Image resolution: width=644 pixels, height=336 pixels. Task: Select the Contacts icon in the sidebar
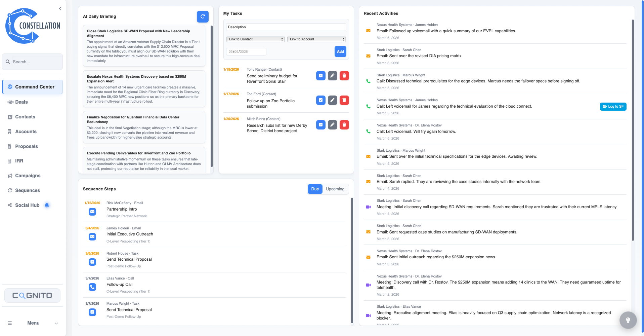click(x=10, y=117)
